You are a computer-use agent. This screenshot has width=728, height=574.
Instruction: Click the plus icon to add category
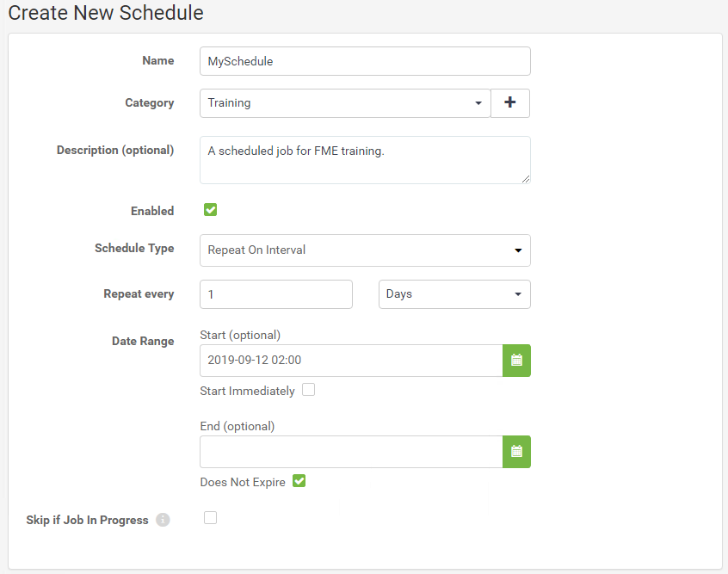(x=510, y=103)
